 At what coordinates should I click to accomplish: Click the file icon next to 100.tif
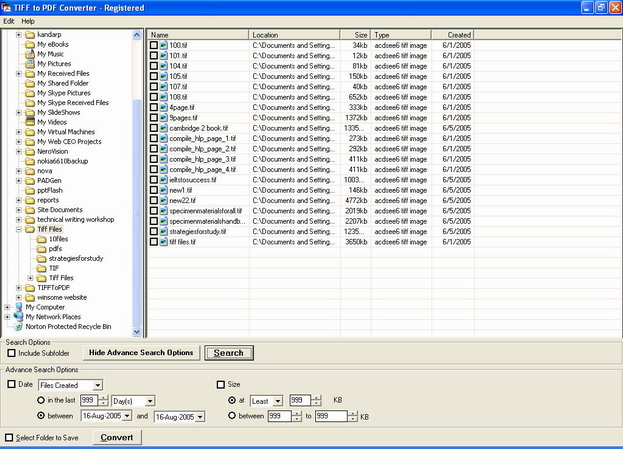(x=163, y=45)
